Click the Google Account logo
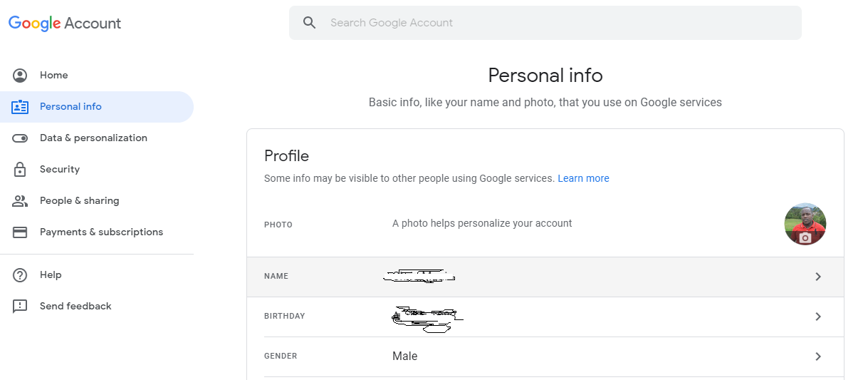Screen dimensions: 868x380 [65, 24]
